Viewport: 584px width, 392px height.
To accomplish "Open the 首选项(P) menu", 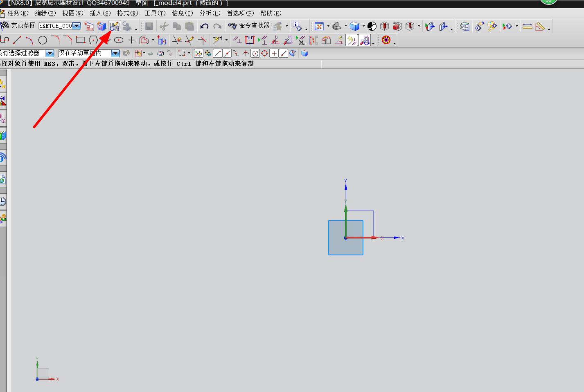I will 241,13.
